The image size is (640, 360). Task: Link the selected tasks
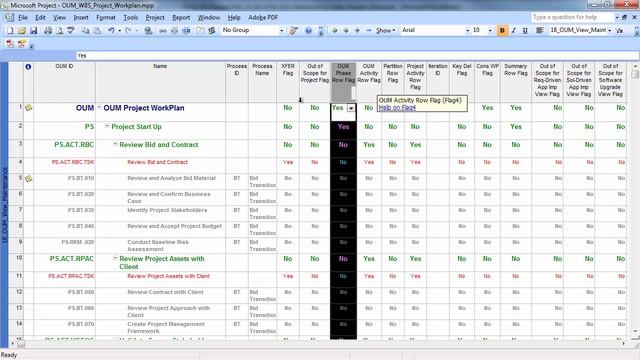[x=163, y=31]
